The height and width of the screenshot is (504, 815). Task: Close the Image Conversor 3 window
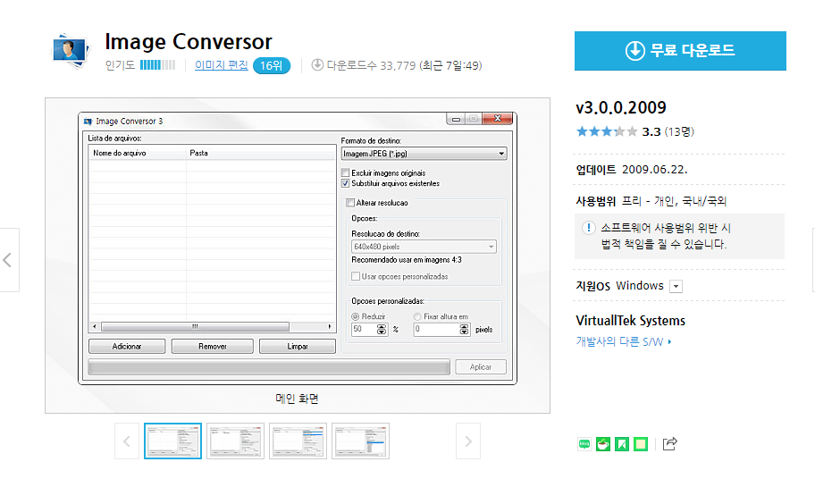[498, 119]
